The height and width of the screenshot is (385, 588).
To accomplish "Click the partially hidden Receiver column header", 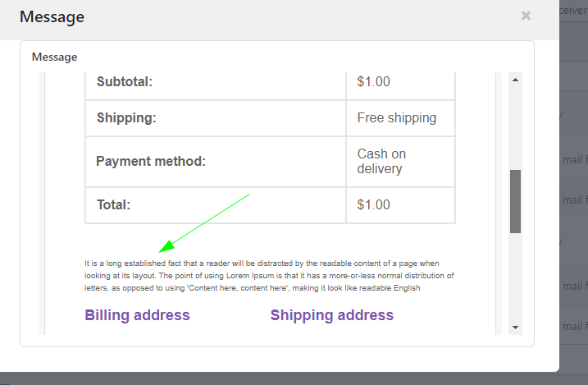I will 573,10.
